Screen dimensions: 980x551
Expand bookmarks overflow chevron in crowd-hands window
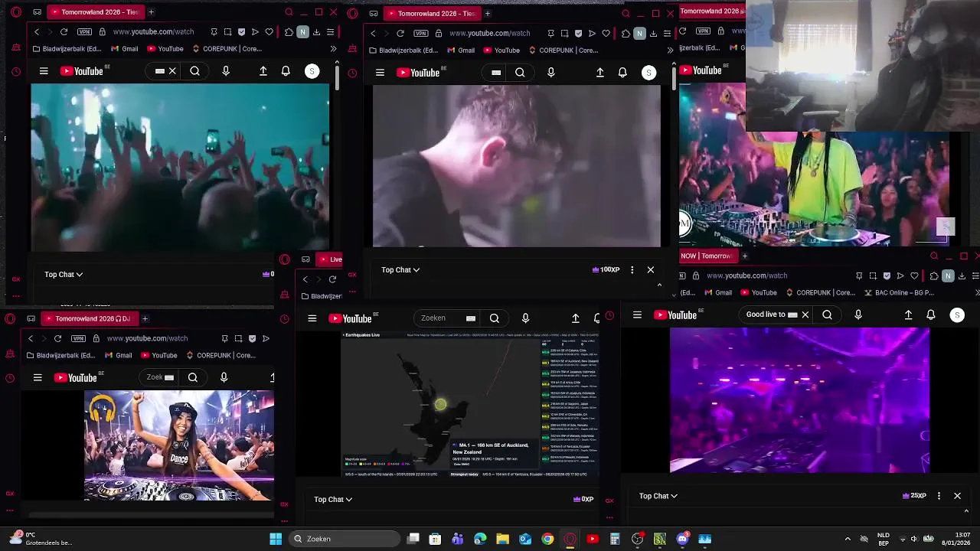coord(333,49)
